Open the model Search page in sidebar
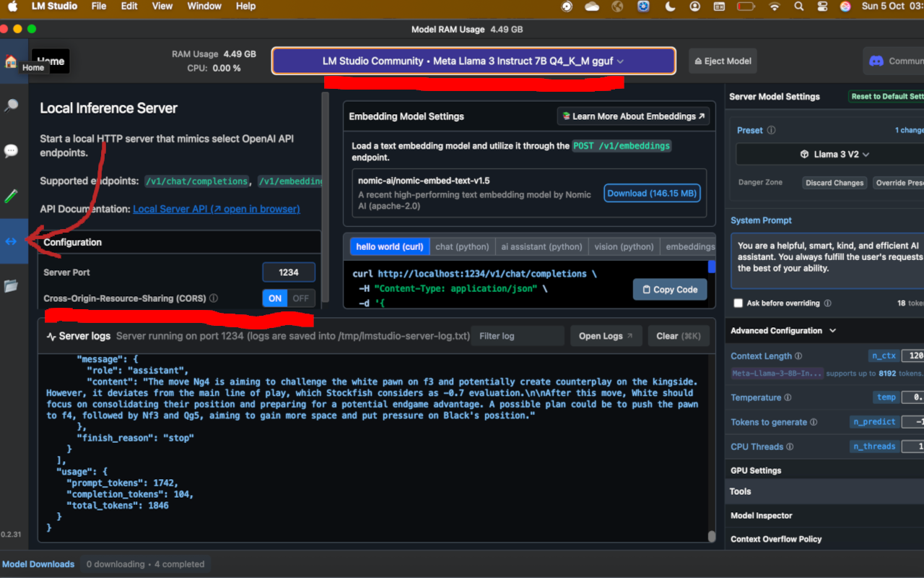 (x=11, y=105)
